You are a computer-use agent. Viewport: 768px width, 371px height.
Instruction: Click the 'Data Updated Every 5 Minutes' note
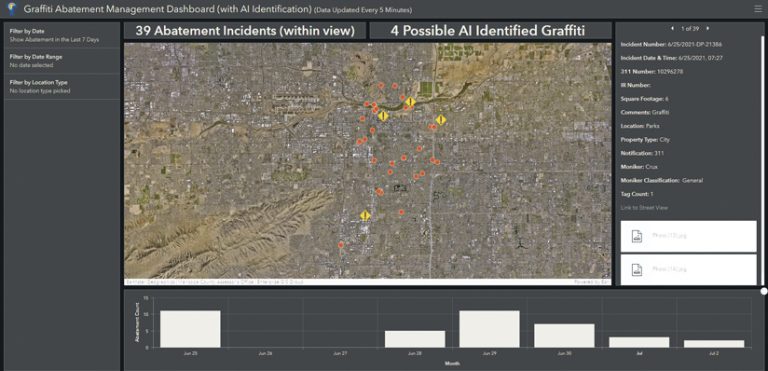coord(363,10)
